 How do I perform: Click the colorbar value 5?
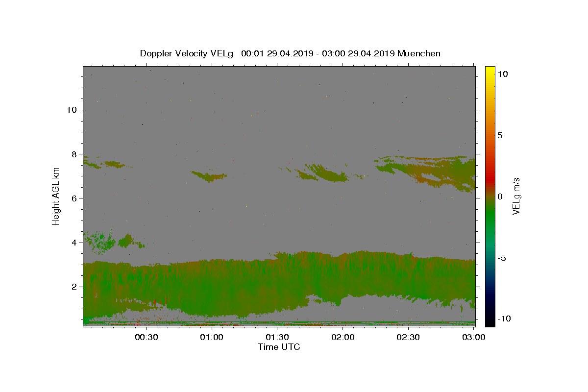coord(500,135)
